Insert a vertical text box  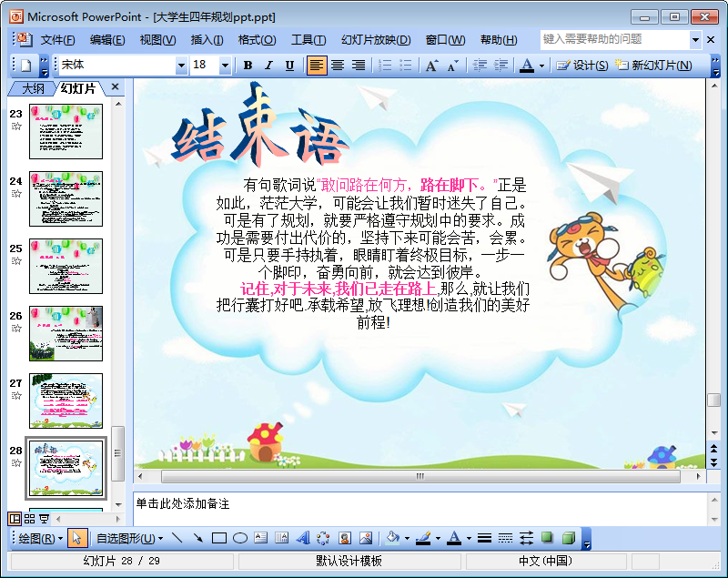click(282, 538)
